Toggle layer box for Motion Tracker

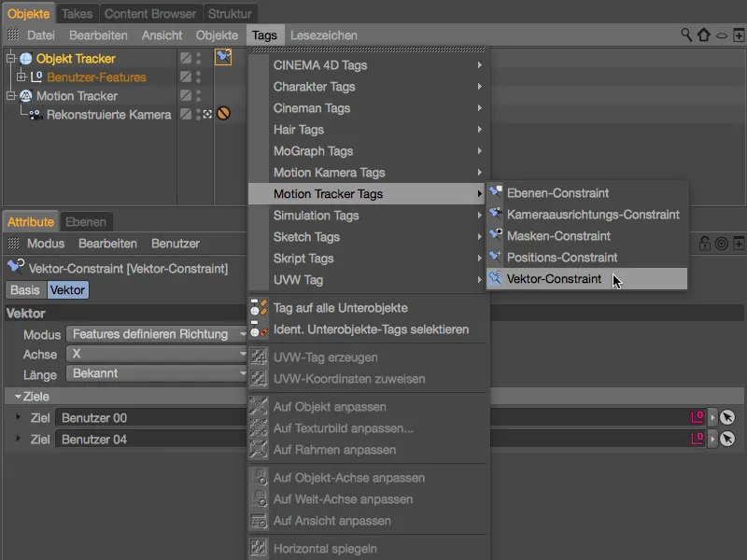186,95
